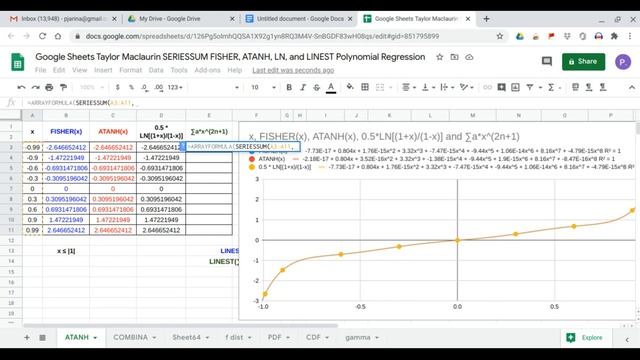Open the Add-ons menu

pos(207,70)
